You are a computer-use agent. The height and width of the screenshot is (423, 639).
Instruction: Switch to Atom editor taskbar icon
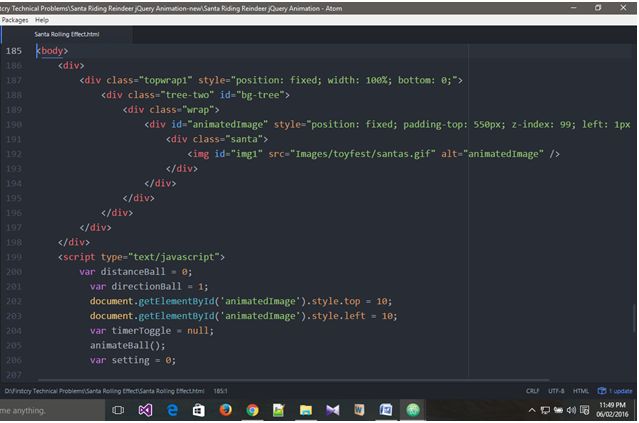tap(413, 410)
